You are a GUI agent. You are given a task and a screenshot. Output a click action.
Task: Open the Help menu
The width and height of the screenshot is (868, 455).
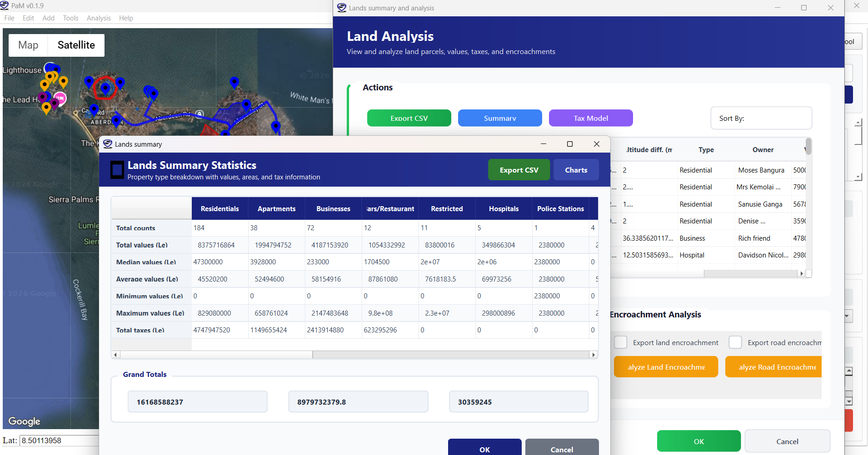click(126, 18)
